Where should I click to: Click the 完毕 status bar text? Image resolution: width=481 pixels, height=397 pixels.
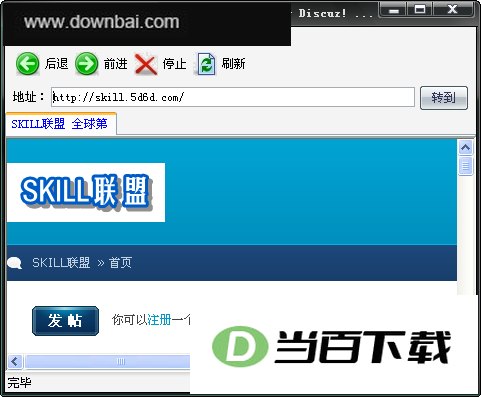[x=19, y=382]
